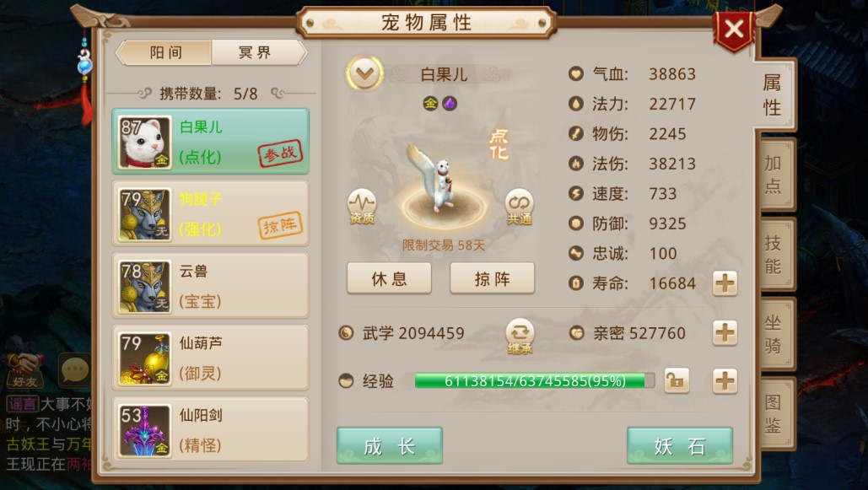This screenshot has width=868, height=490.
Task: Tap the 共通 link icon
Action: tap(519, 207)
